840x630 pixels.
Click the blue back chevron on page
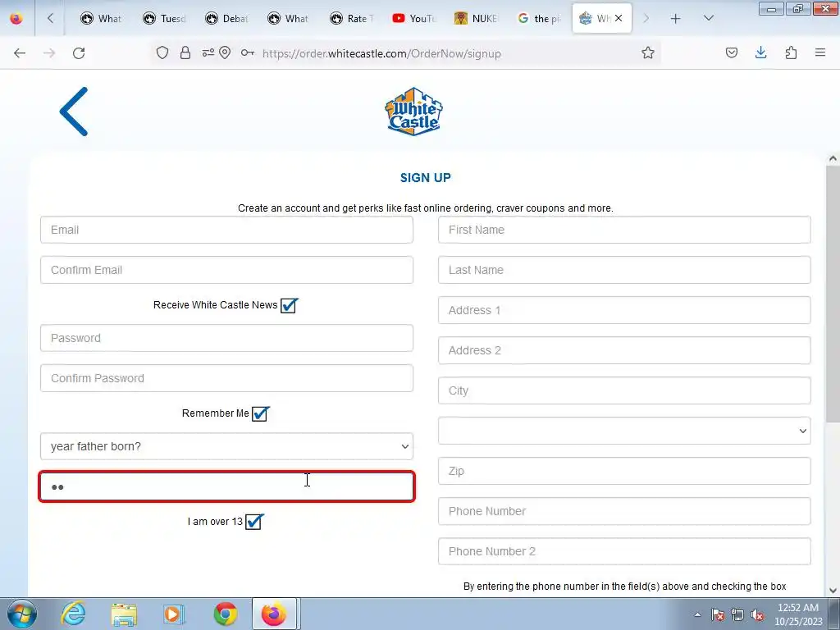[x=74, y=112]
